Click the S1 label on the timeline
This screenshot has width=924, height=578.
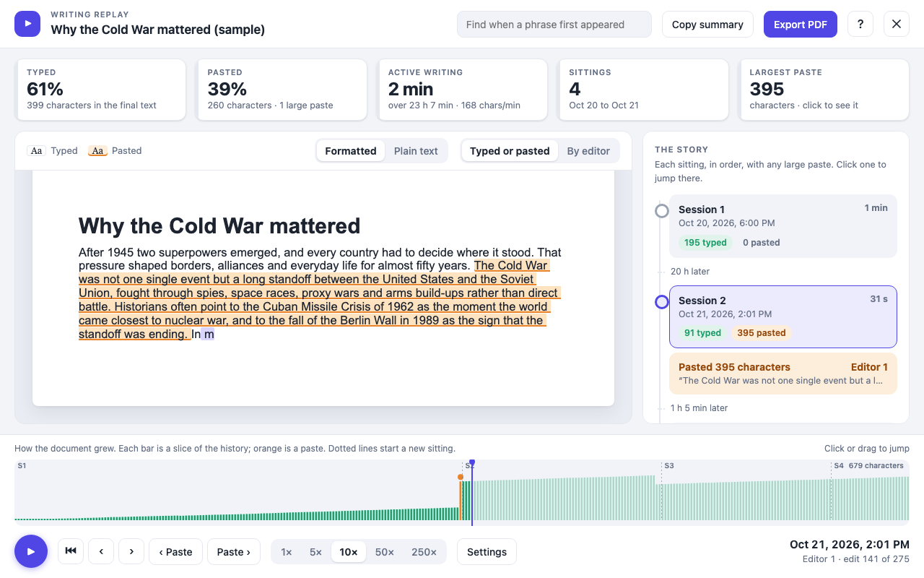click(22, 466)
